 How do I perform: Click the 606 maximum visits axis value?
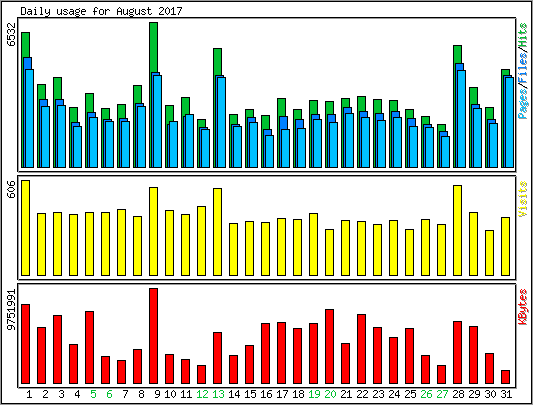tap(11, 189)
